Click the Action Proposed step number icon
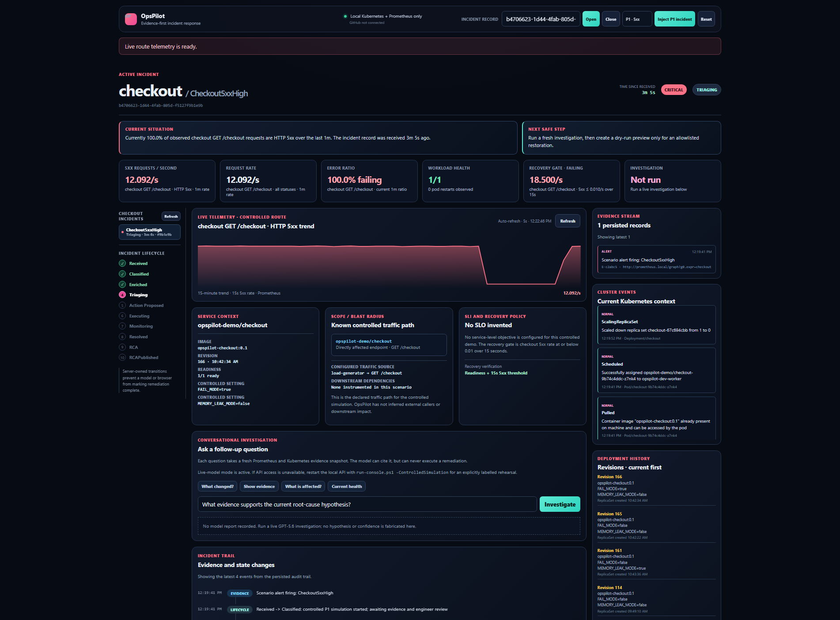This screenshot has height=620, width=840. click(122, 305)
